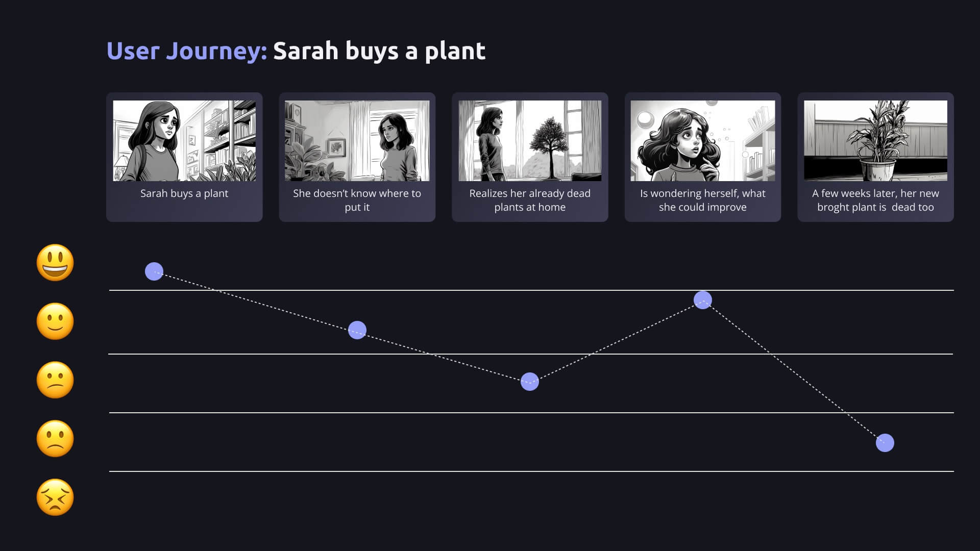
Task: Select the slightly smiling emoji
Action: pyautogui.click(x=55, y=321)
